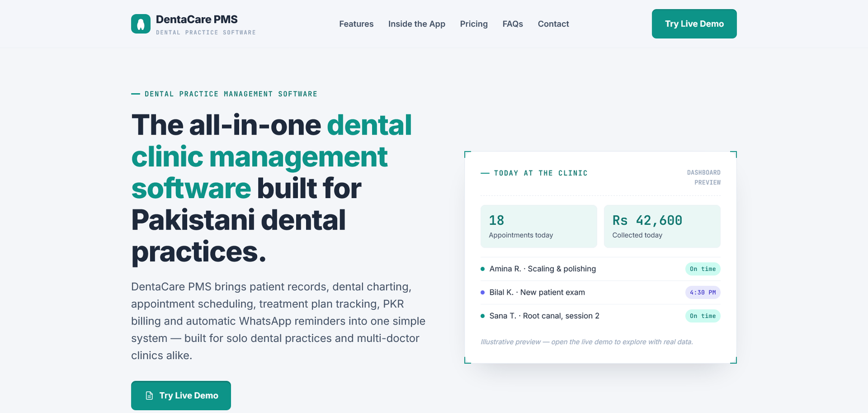
Task: Click the On time badge for Sana T.
Action: pos(703,316)
